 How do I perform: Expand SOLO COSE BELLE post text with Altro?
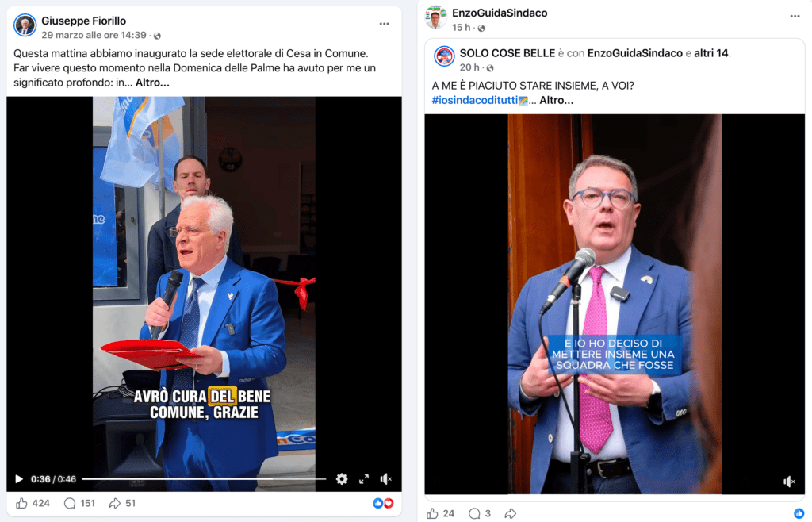tap(556, 100)
